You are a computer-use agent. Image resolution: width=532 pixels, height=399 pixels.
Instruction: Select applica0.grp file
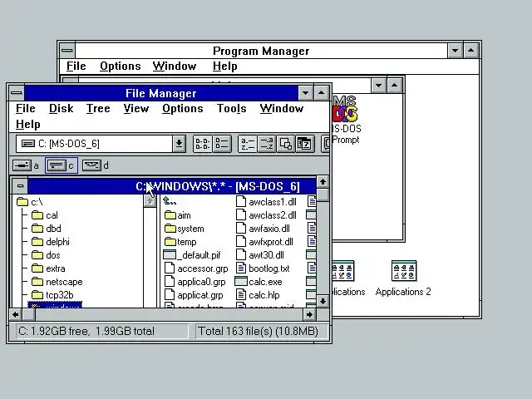[195, 282]
